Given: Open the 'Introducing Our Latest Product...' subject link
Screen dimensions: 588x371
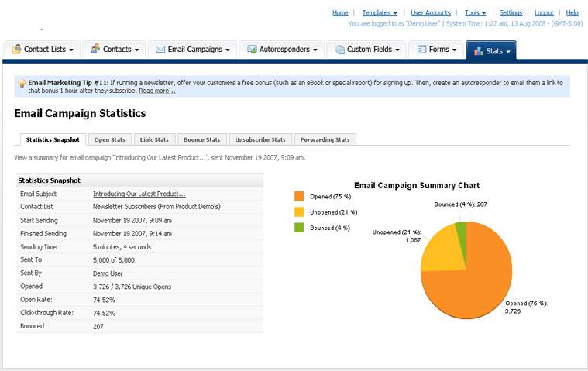Looking at the screenshot, I should click(139, 194).
